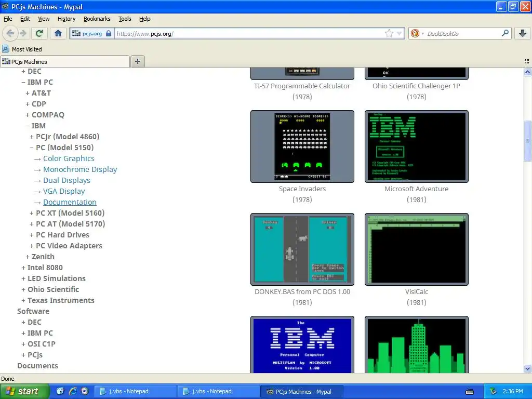Viewport: 532px width, 399px height.
Task: Select the PCjs Machines tab
Action: (64, 62)
